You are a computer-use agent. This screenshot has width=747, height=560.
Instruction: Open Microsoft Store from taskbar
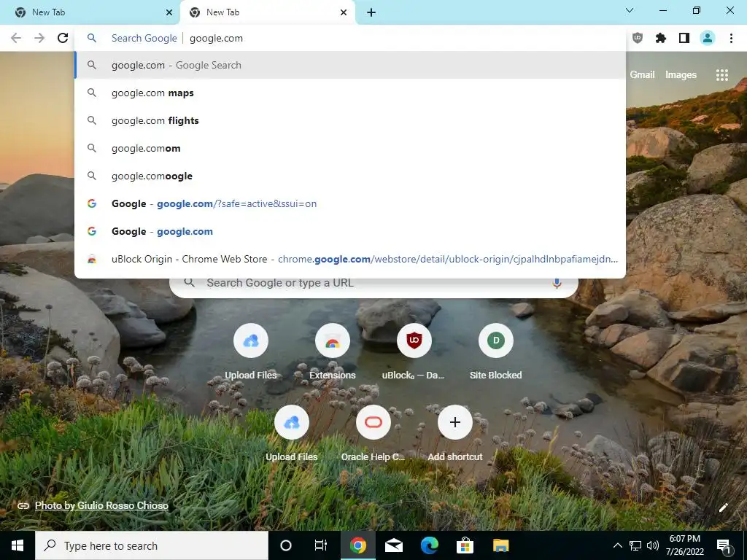click(x=465, y=545)
